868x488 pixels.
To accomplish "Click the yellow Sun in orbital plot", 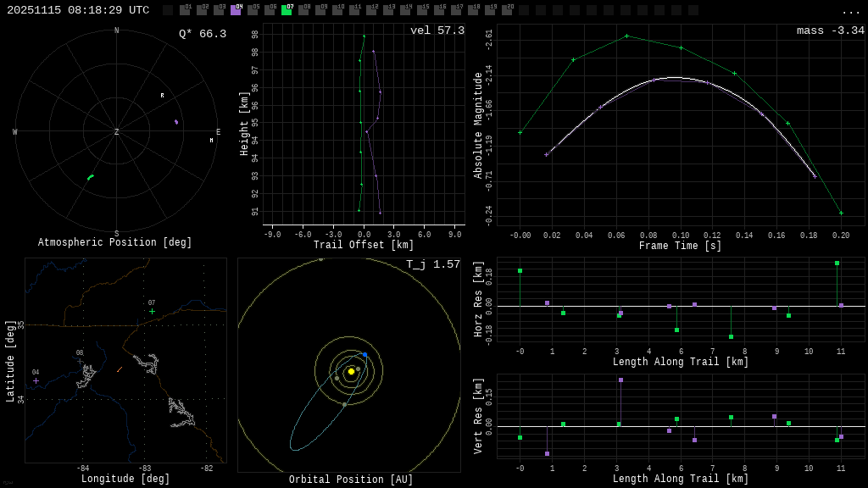I will click(351, 371).
